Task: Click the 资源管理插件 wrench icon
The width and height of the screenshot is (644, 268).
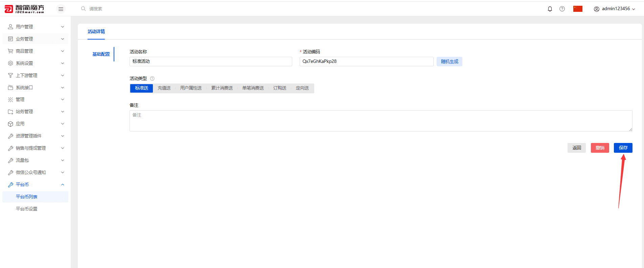Action: point(10,136)
